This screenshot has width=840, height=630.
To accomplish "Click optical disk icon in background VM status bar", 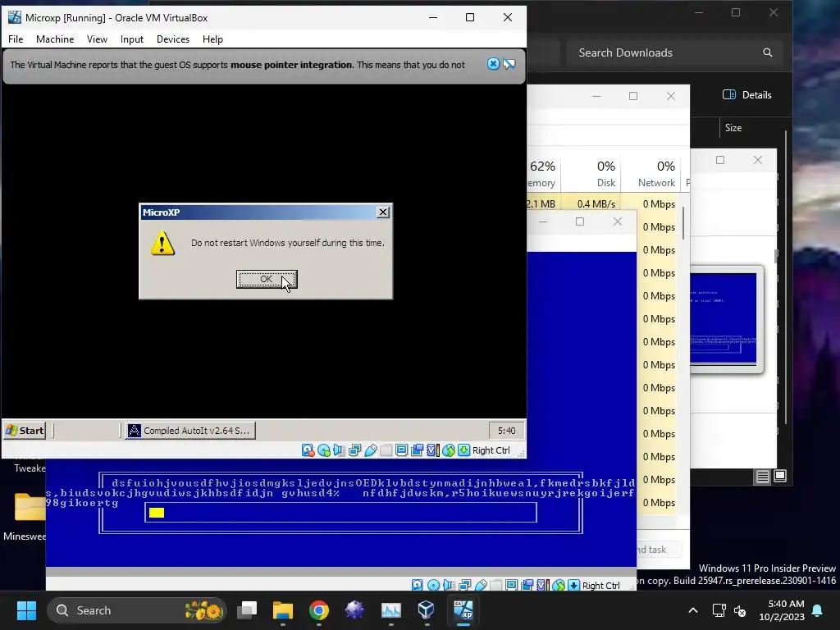I will pos(433,586).
